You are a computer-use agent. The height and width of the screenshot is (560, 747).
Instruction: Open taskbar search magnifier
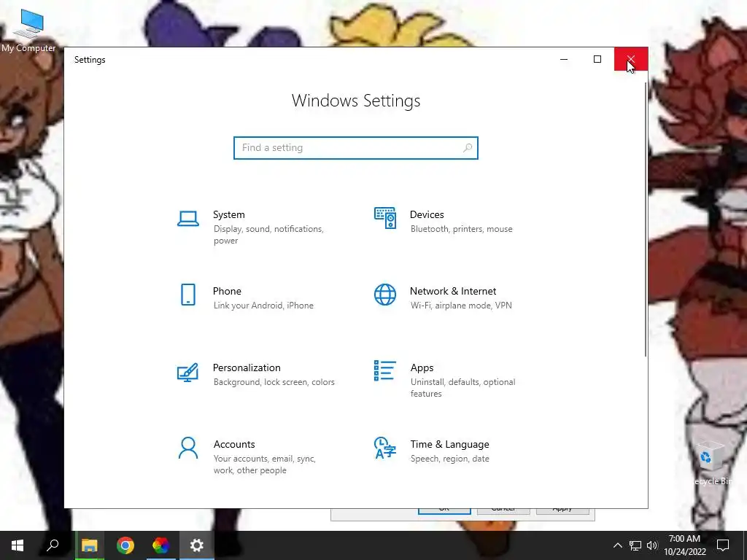[53, 545]
